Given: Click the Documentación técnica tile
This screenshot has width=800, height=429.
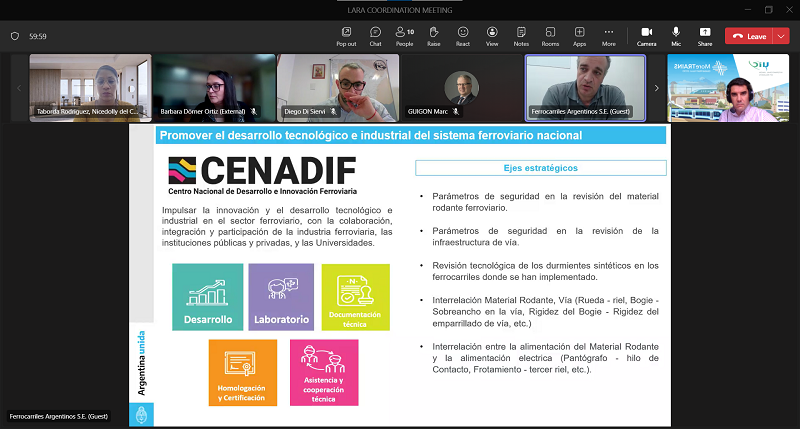Looking at the screenshot, I should tap(356, 297).
